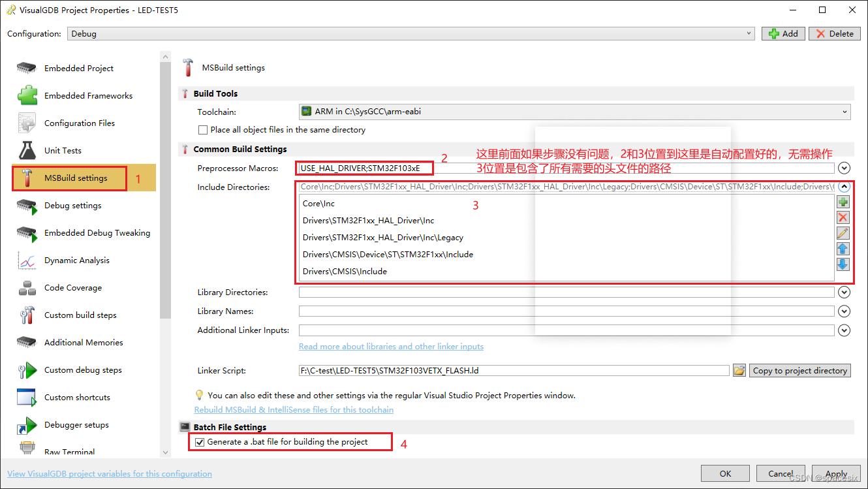Toggle Place all object files in same directory
This screenshot has width=868, height=489.
[203, 130]
